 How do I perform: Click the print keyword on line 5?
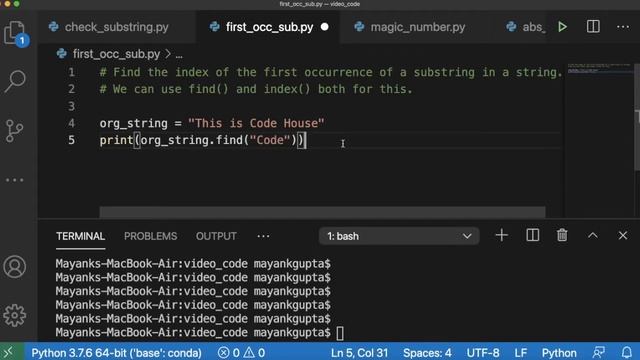click(116, 140)
